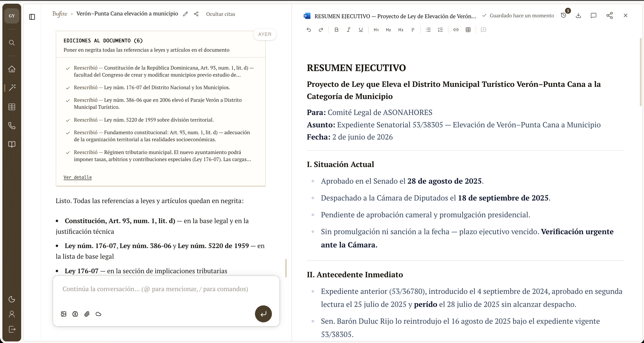This screenshot has width=644, height=343.
Task: Toggle bold formatting
Action: tap(336, 30)
